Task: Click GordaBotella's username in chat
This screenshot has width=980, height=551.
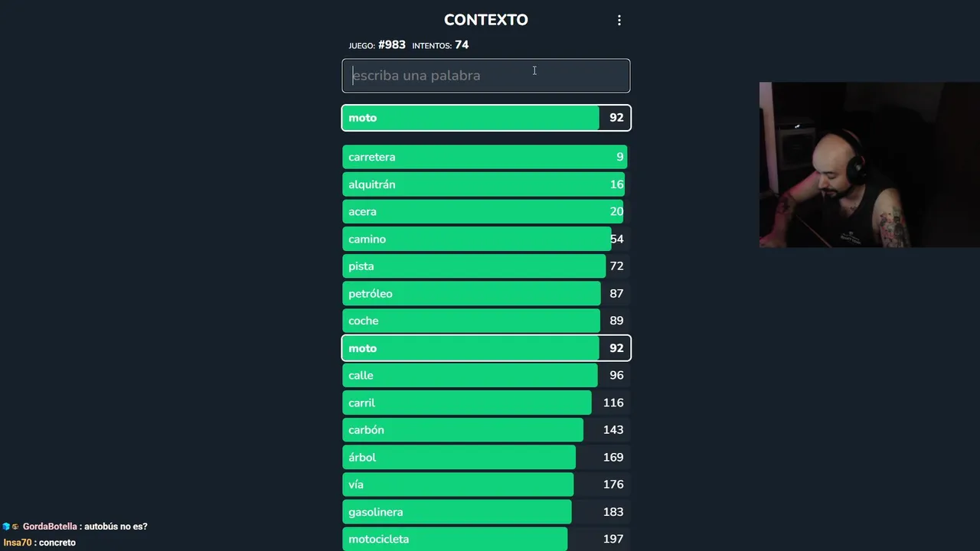Action: tap(50, 527)
